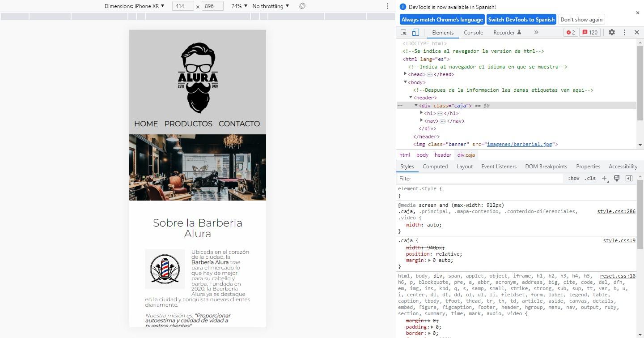Screen dimensions: 644x338
Task: Open the style.css:286 source link
Action: [616, 211]
